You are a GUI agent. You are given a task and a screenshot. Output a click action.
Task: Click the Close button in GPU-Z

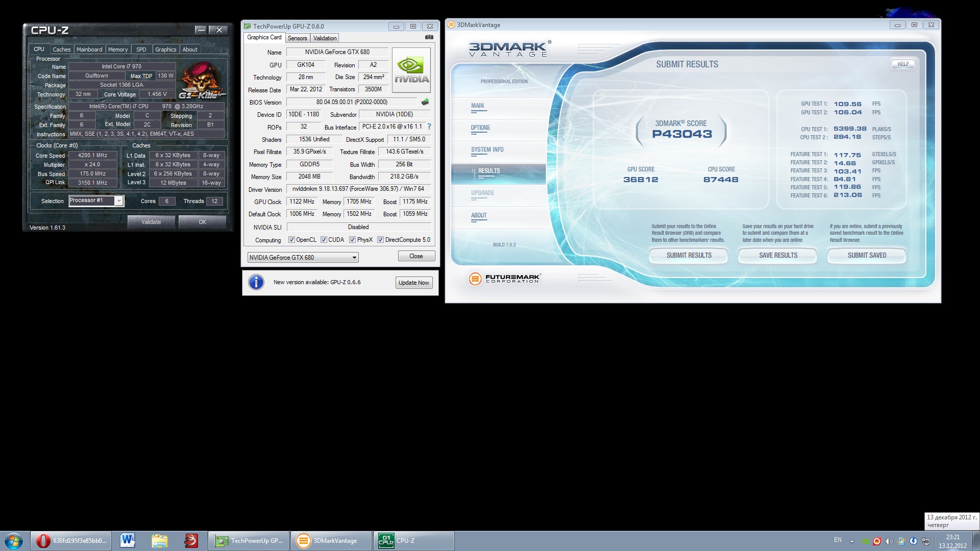pyautogui.click(x=416, y=256)
